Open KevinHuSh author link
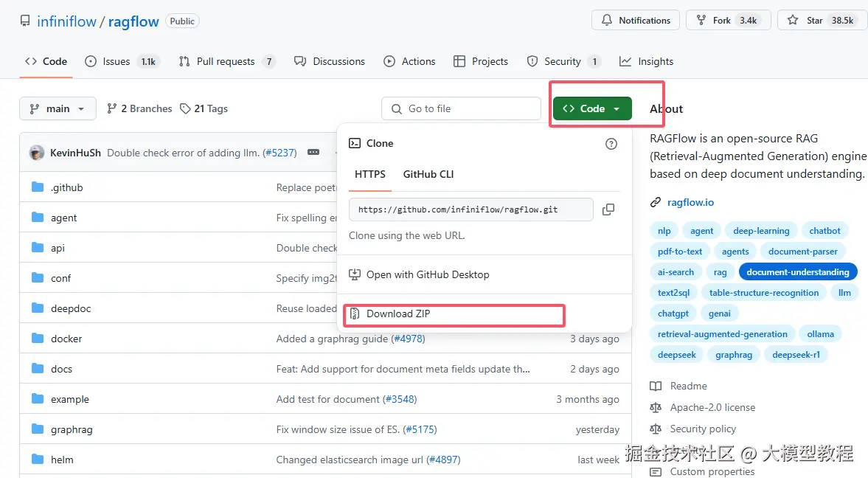 click(x=75, y=153)
